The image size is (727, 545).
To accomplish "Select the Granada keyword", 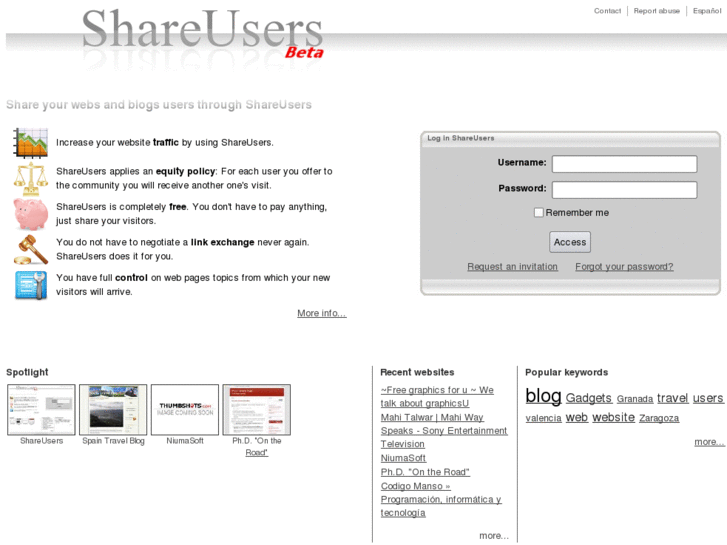I will tap(635, 399).
